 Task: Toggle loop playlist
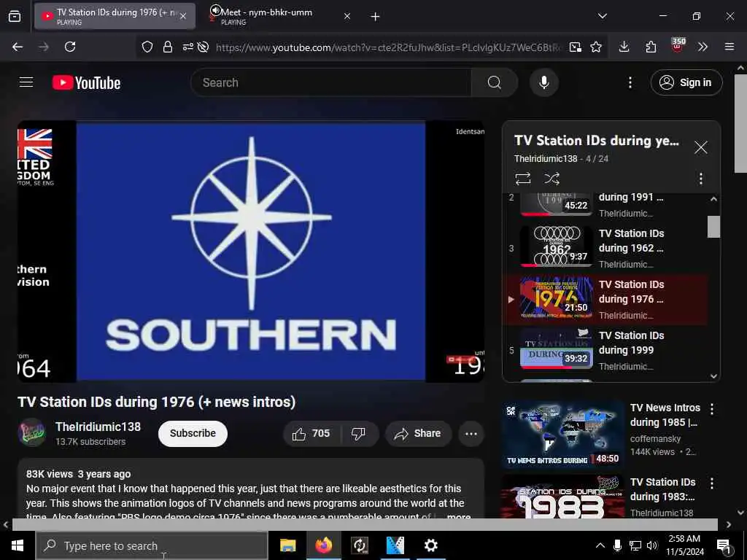[x=522, y=179]
